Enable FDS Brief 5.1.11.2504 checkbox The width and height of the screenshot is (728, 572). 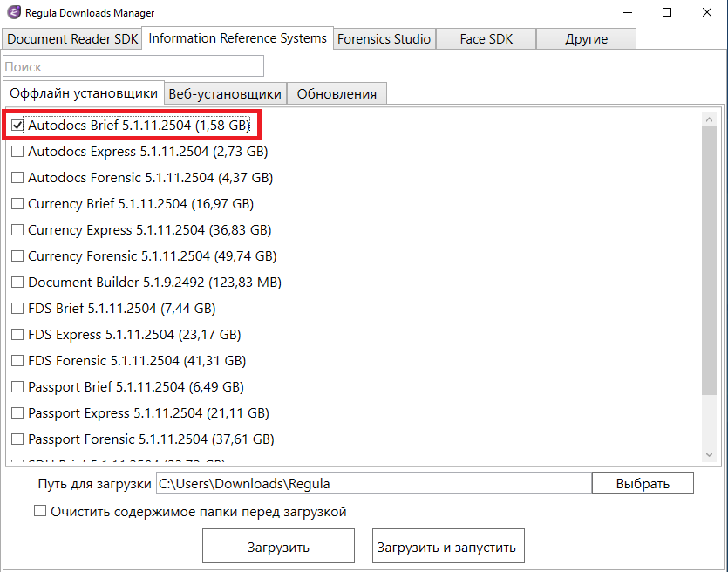[x=17, y=309]
